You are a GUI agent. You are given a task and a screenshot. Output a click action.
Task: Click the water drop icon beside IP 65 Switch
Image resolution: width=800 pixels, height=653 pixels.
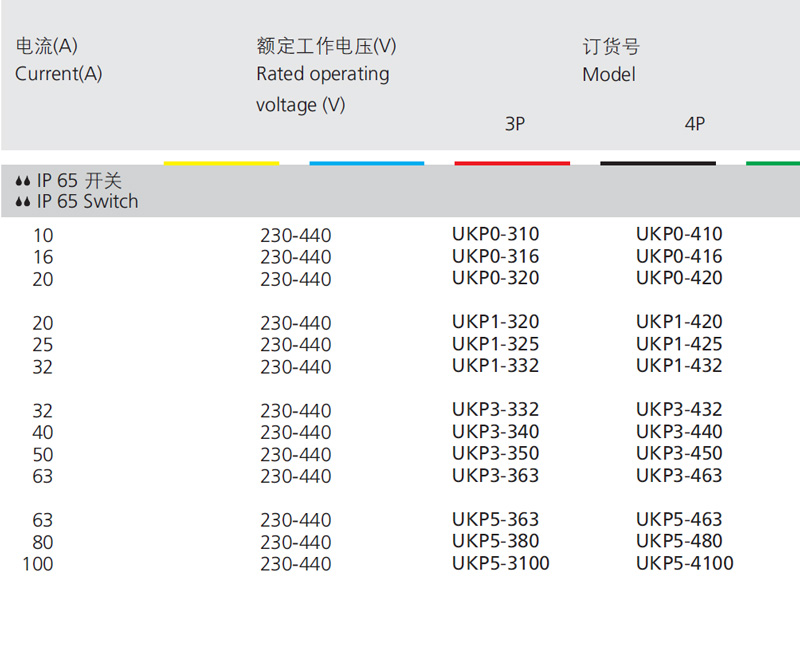click(x=24, y=202)
